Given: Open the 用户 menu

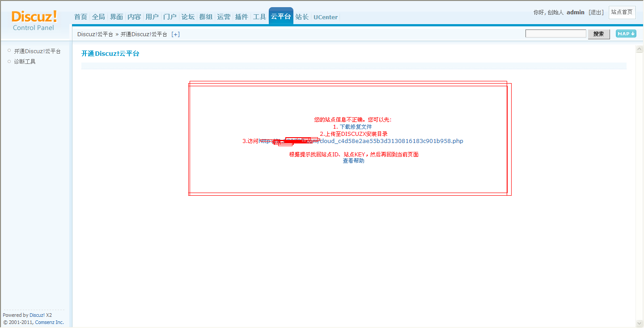Looking at the screenshot, I should pos(152,17).
